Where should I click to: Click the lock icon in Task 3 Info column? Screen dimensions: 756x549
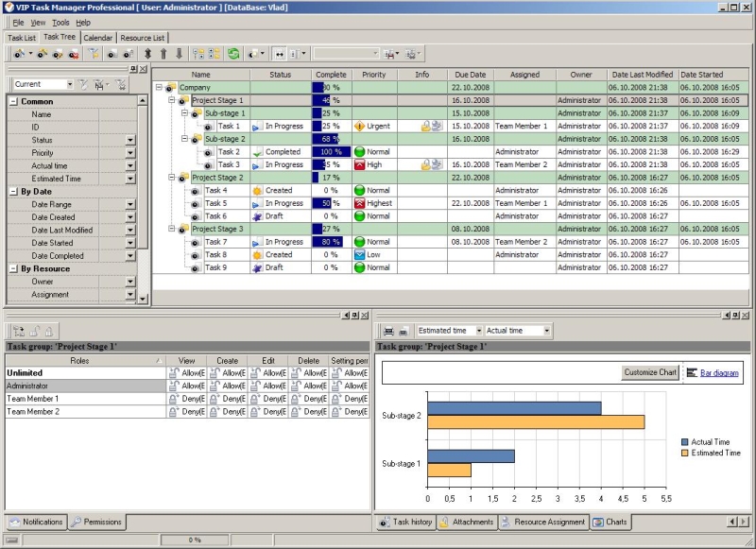[425, 164]
